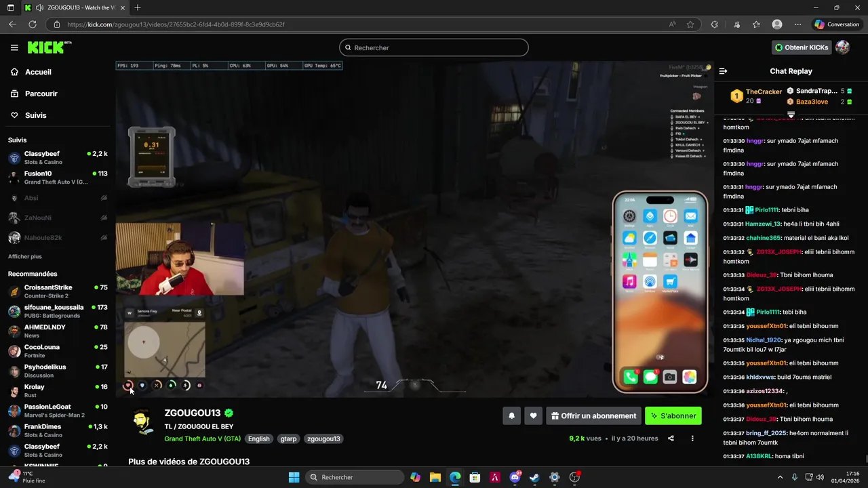Share the video with the share icon

click(671, 439)
